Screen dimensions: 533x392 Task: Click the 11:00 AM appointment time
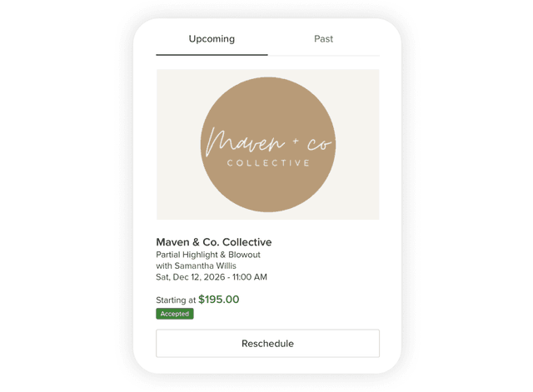tap(250, 277)
